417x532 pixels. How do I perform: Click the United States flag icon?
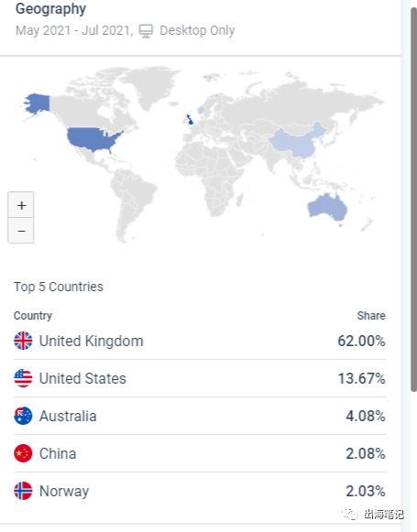(23, 378)
